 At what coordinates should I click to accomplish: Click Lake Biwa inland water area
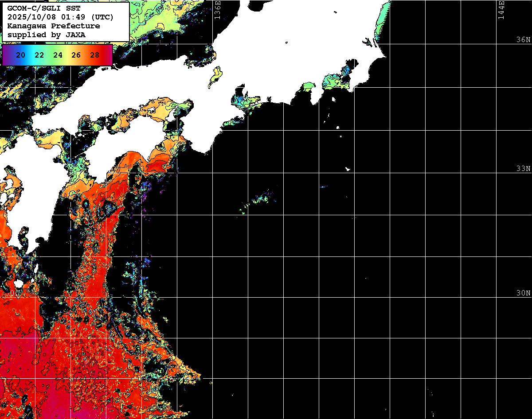pyautogui.click(x=216, y=77)
